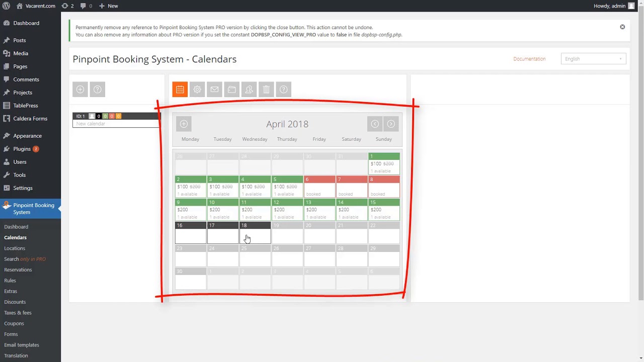Open the calendar payment gateways icon
The height and width of the screenshot is (362, 644).
pos(232,89)
